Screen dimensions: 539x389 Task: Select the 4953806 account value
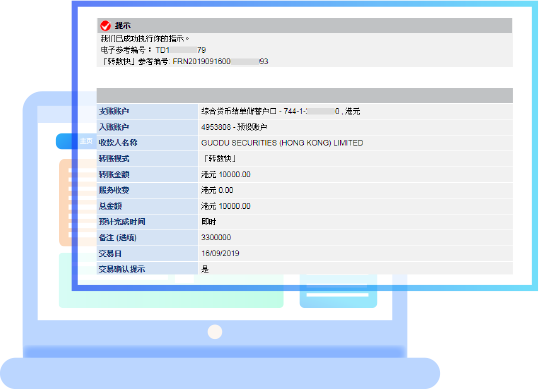[234, 127]
